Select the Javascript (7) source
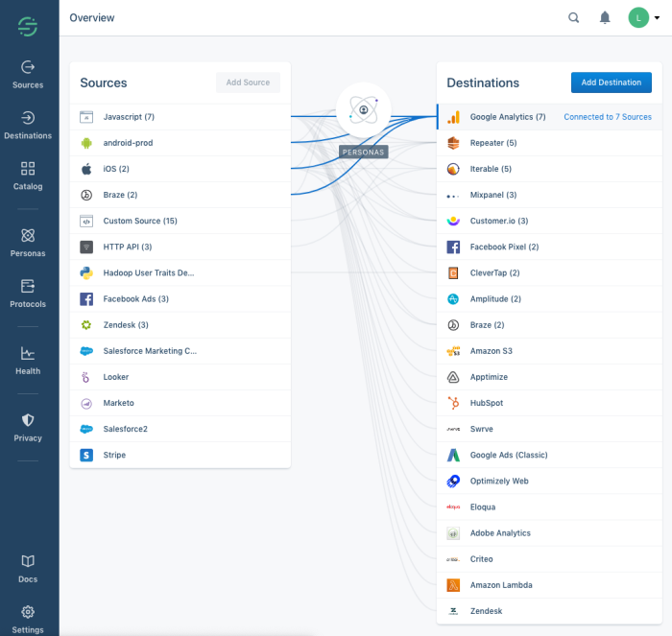Viewport: 672px width, 636px height. (x=180, y=117)
